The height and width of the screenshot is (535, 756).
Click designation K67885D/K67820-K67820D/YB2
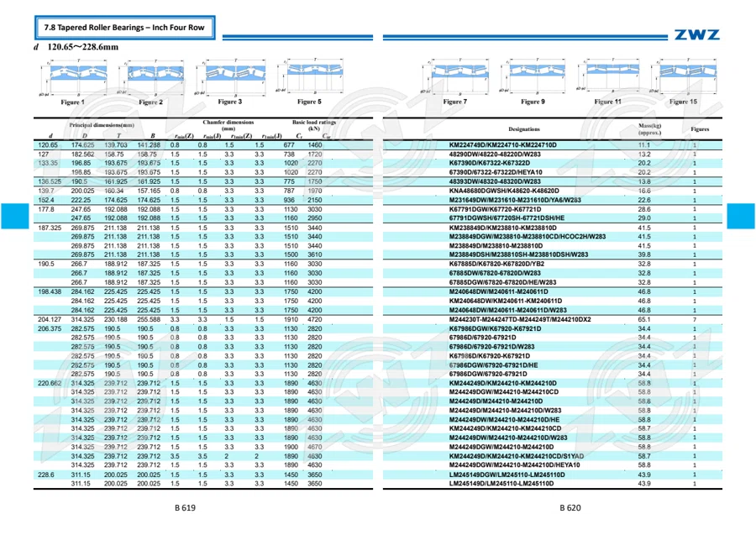pyautogui.click(x=496, y=264)
